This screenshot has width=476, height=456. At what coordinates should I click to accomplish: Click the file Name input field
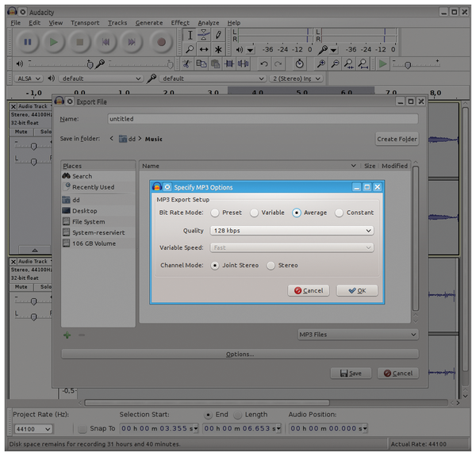(x=263, y=119)
